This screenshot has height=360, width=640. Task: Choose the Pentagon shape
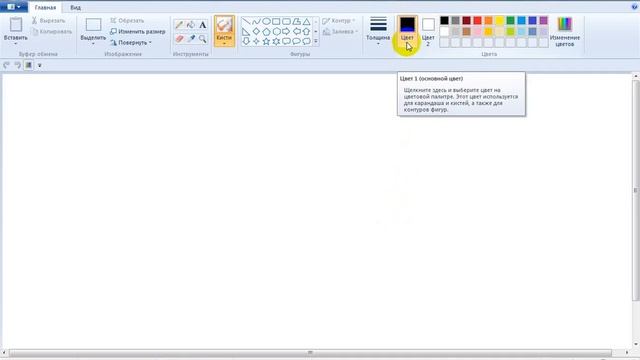click(x=266, y=31)
